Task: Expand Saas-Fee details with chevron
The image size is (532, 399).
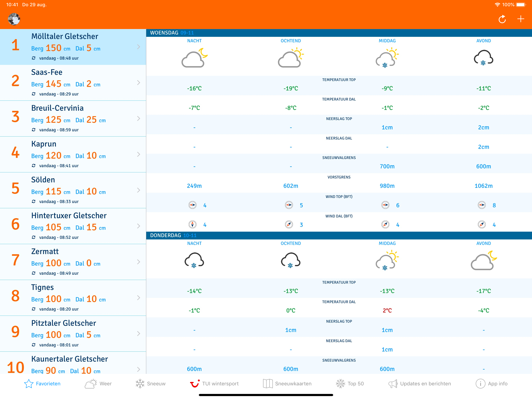Action: coord(138,83)
